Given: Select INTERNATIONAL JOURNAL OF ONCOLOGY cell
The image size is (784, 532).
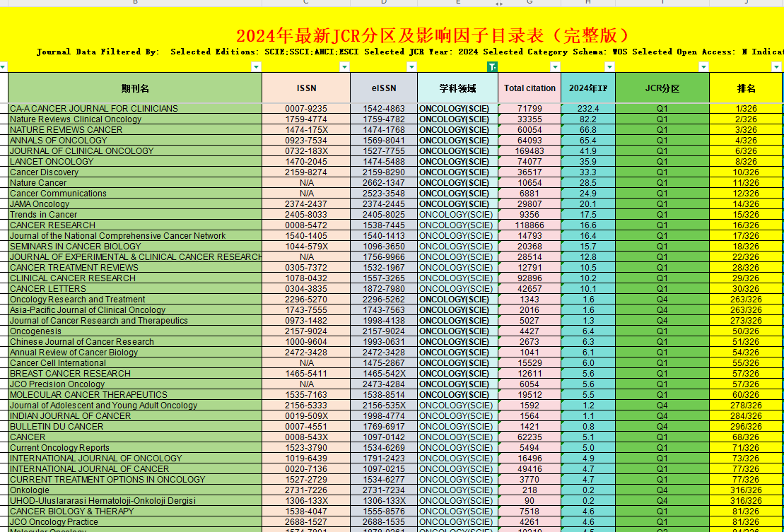Looking at the screenshot, I should [135, 458].
